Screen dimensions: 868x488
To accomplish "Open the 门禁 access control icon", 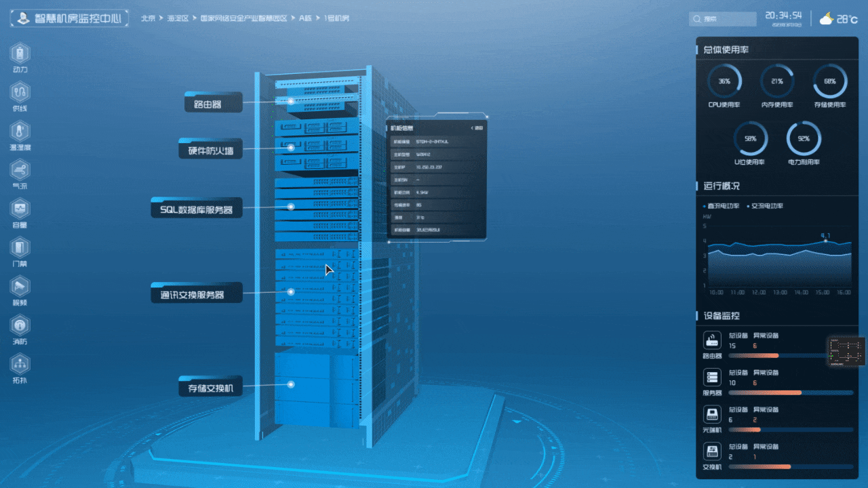I will pyautogui.click(x=20, y=246).
